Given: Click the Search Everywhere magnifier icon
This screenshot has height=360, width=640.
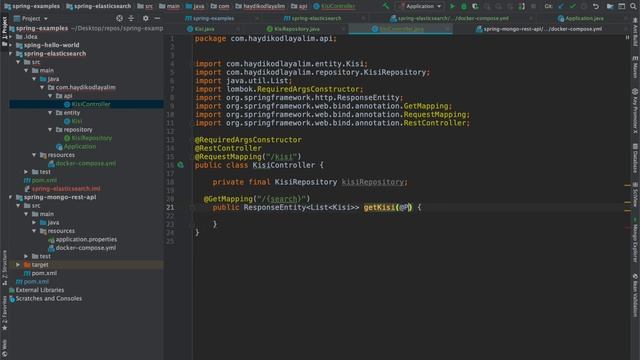Looking at the screenshot, I should coord(633,7).
